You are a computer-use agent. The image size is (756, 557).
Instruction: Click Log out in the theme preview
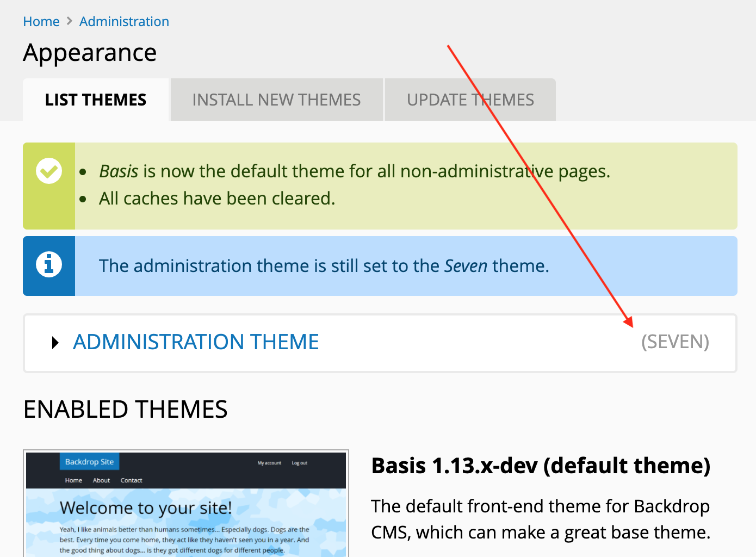pyautogui.click(x=299, y=463)
